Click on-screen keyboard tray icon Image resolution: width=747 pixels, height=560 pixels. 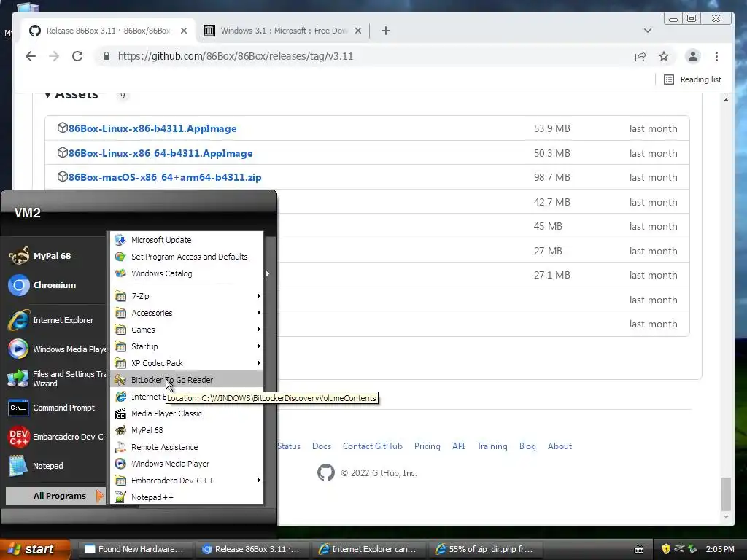tap(639, 550)
